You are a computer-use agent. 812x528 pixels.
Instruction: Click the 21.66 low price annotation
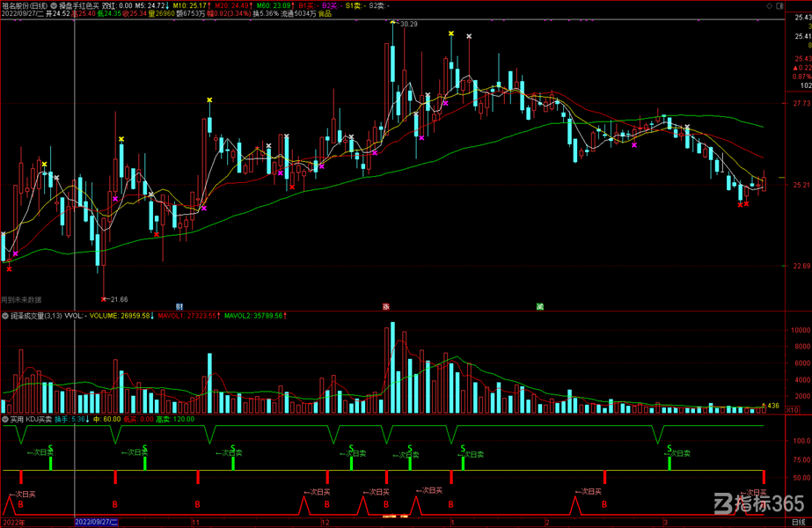coord(119,299)
